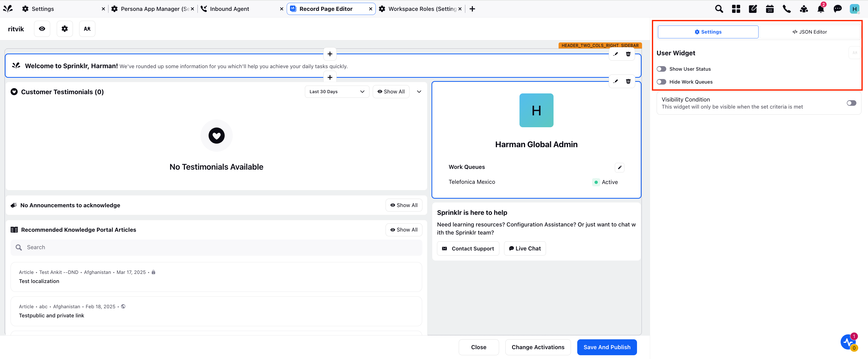Switch to the Settings tab in side panel
868x359 pixels.
708,32
